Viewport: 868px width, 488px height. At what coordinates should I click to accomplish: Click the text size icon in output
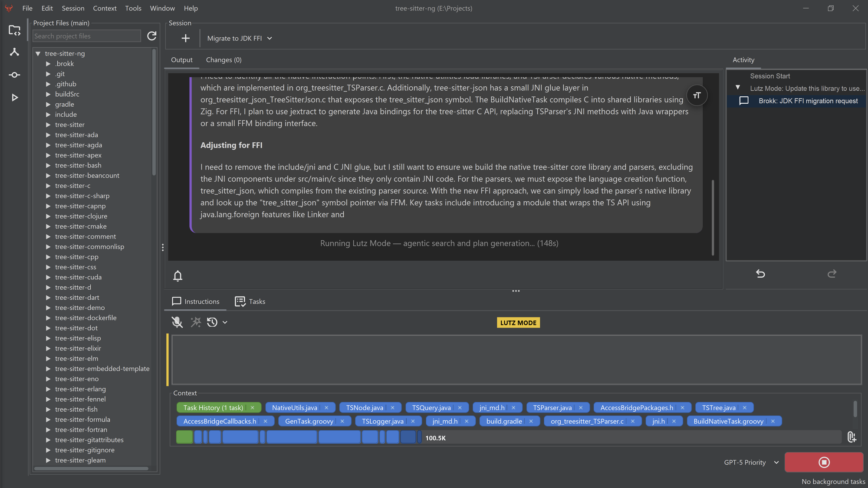click(697, 95)
